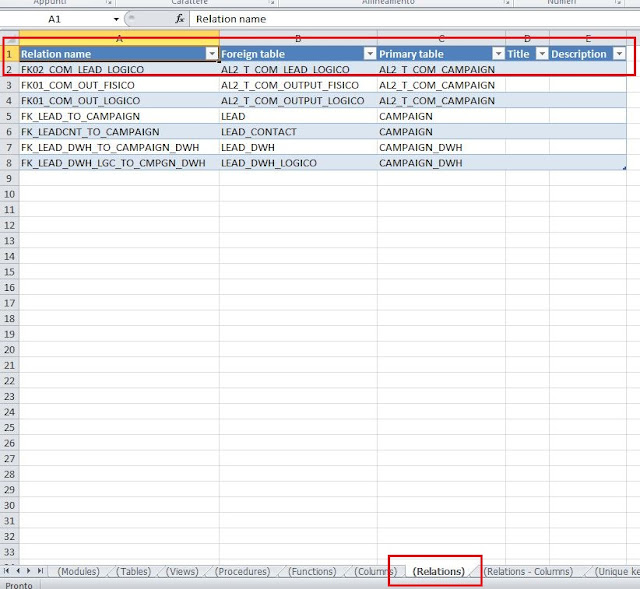This screenshot has width=640, height=589.
Task: Select column D header
Action: [527, 40]
